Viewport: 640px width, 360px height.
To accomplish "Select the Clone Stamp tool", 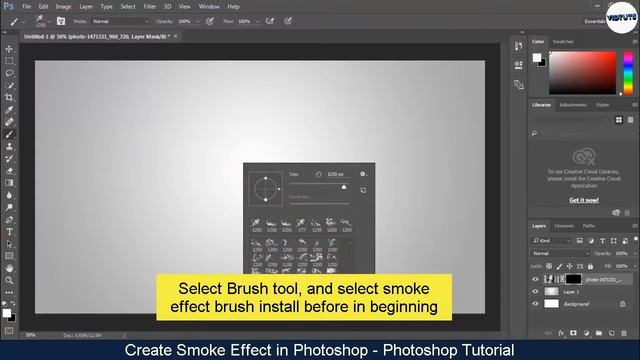I will pos(9,146).
